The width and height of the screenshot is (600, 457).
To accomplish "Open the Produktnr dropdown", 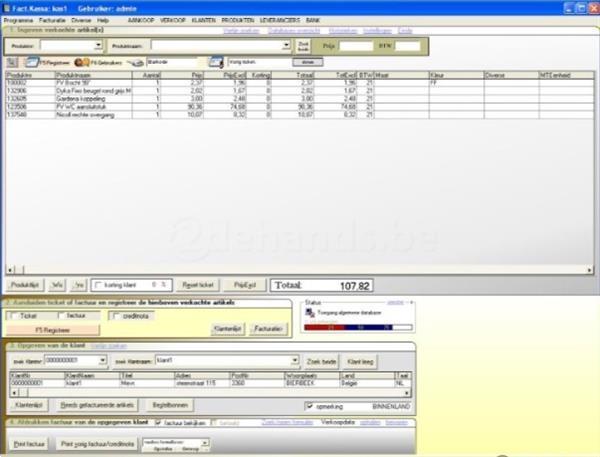I will click(98, 46).
